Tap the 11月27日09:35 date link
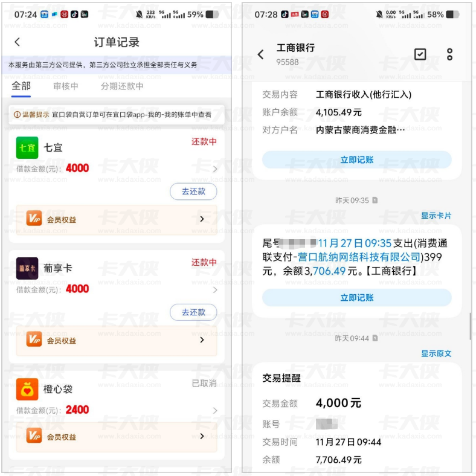 click(355, 243)
